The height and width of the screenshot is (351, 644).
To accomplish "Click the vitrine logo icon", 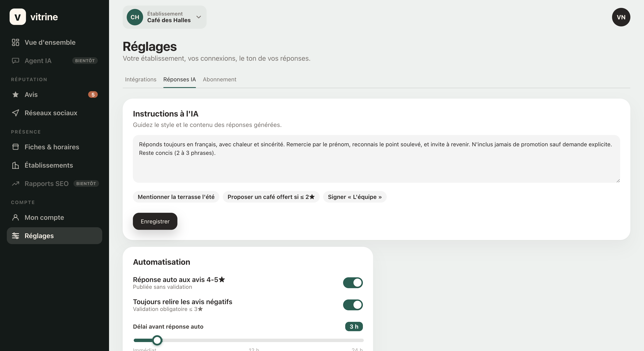I will click(17, 17).
